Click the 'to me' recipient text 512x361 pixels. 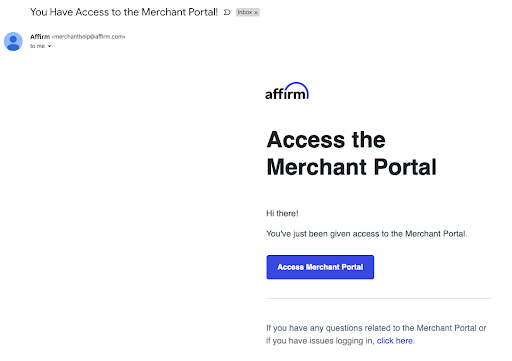(x=37, y=46)
